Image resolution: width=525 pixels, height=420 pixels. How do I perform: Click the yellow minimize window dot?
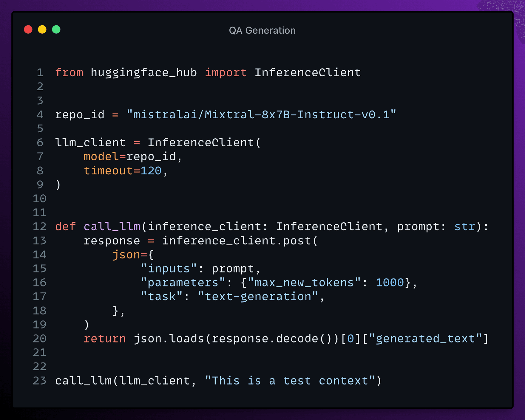pyautogui.click(x=42, y=30)
